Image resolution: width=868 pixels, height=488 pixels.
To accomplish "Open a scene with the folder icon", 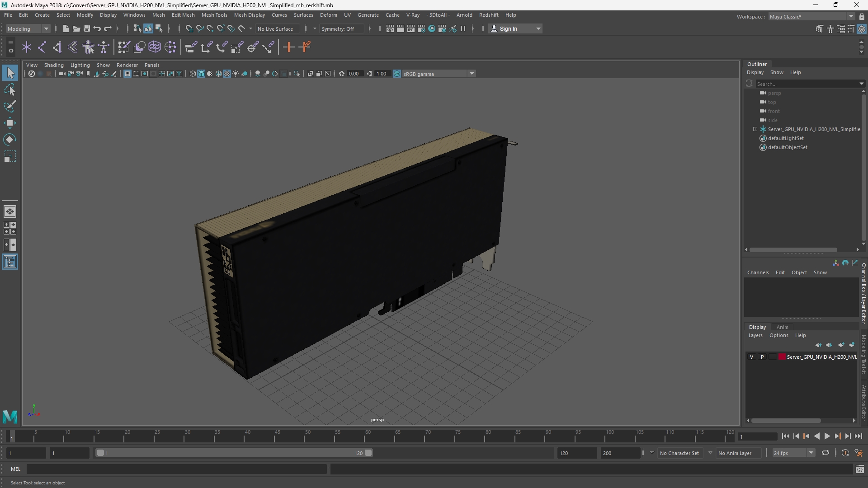I will tap(76, 28).
